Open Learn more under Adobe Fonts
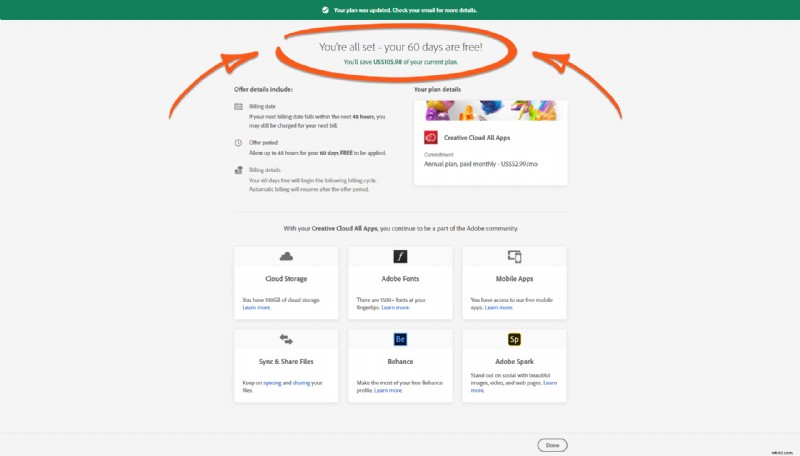 [395, 308]
